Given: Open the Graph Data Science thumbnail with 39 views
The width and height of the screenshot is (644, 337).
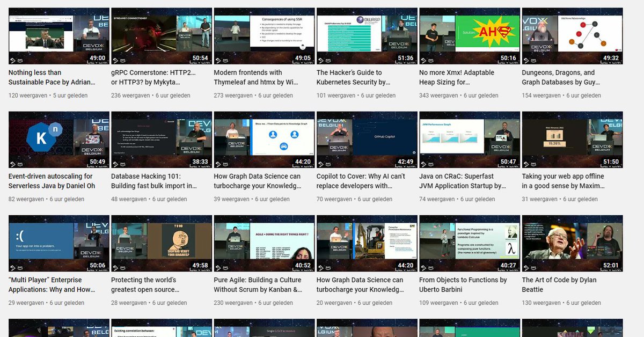Looking at the screenshot, I should [264, 140].
